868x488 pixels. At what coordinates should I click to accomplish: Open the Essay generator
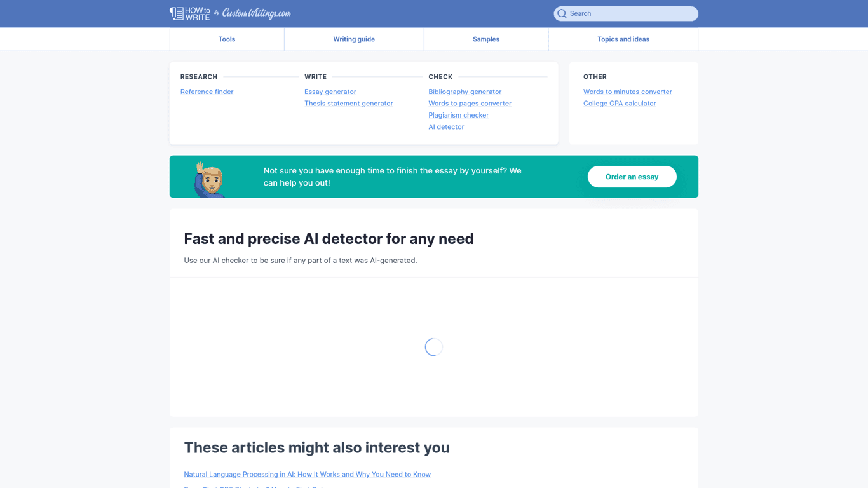pyautogui.click(x=330, y=91)
